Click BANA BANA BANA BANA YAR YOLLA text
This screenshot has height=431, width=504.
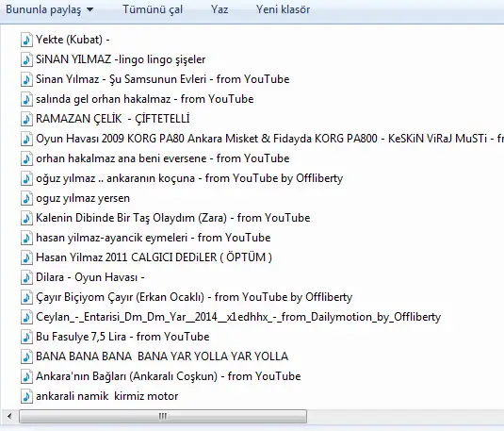point(162,356)
